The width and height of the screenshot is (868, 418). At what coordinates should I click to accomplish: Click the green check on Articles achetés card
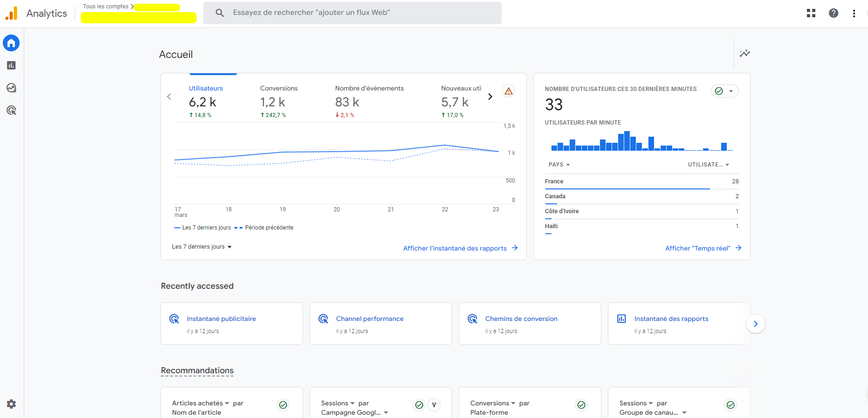click(283, 405)
